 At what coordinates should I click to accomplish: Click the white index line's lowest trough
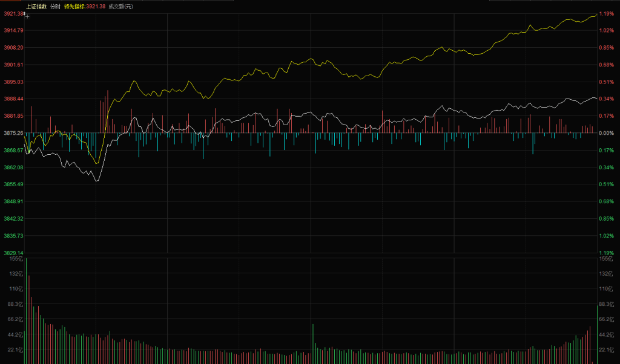click(96, 180)
